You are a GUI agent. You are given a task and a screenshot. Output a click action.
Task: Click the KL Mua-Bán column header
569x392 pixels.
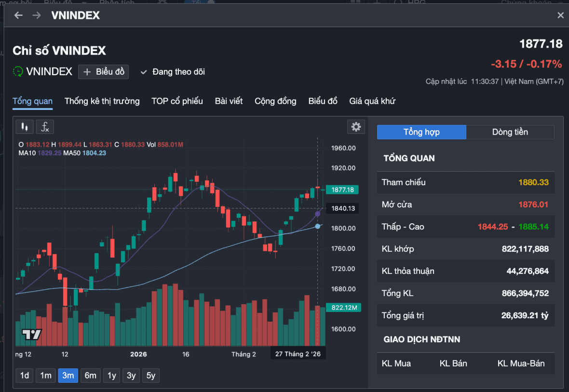click(x=521, y=364)
